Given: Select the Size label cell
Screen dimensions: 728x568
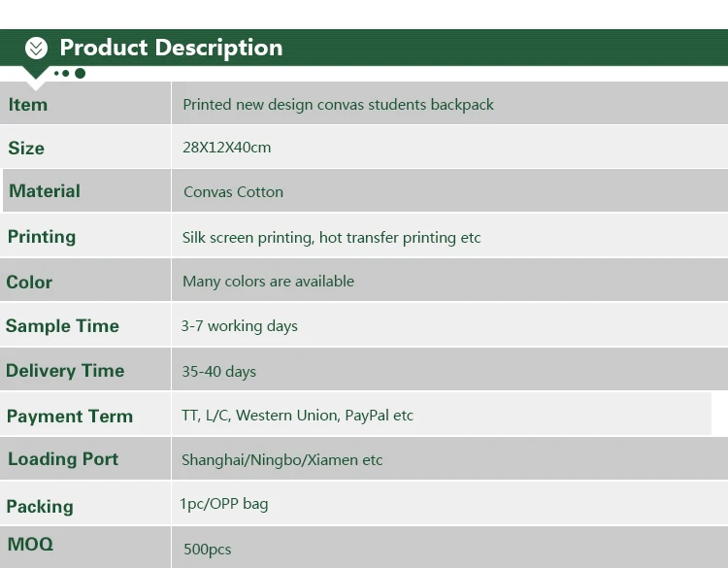Looking at the screenshot, I should tap(26, 149).
